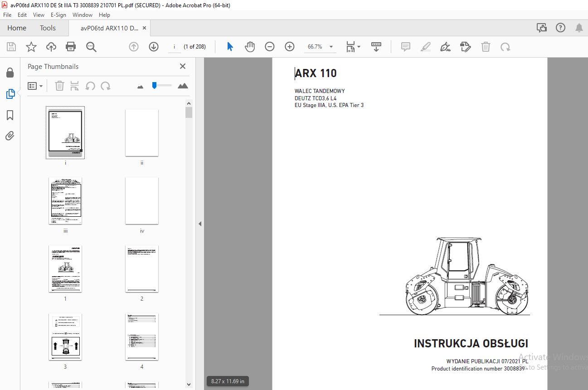Click the Save file icon
The height and width of the screenshot is (390, 588).
pyautogui.click(x=11, y=47)
